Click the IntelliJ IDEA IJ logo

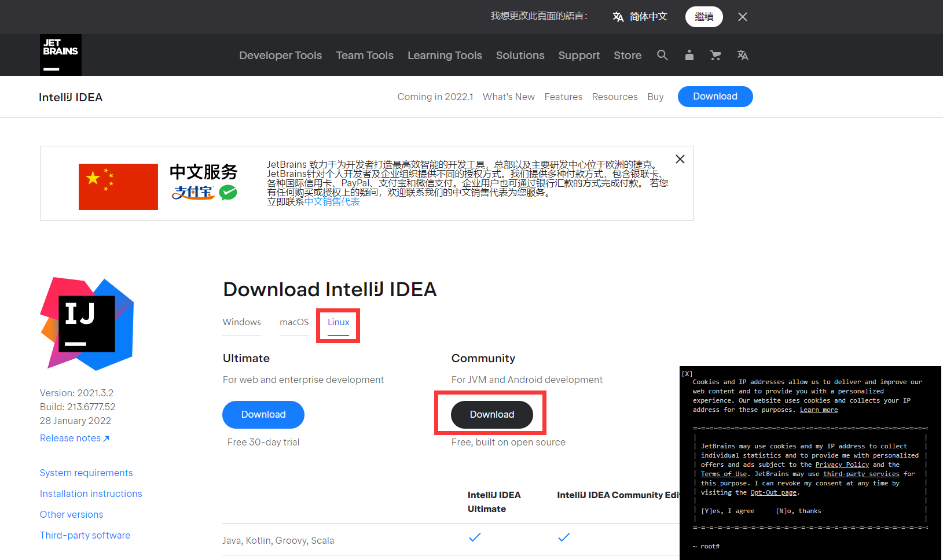[87, 324]
